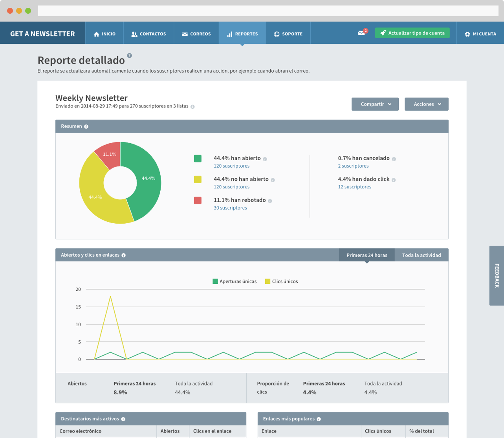
Task: Open the Feedback side tab
Action: [497, 276]
